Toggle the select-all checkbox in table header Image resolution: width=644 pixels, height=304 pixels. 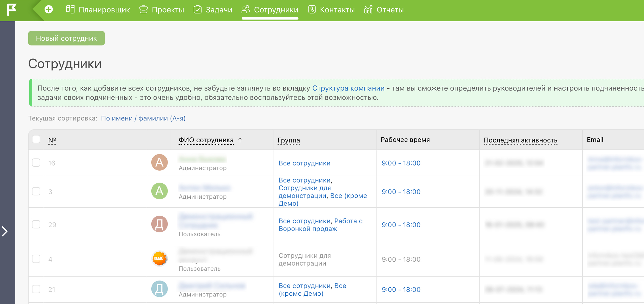36,139
